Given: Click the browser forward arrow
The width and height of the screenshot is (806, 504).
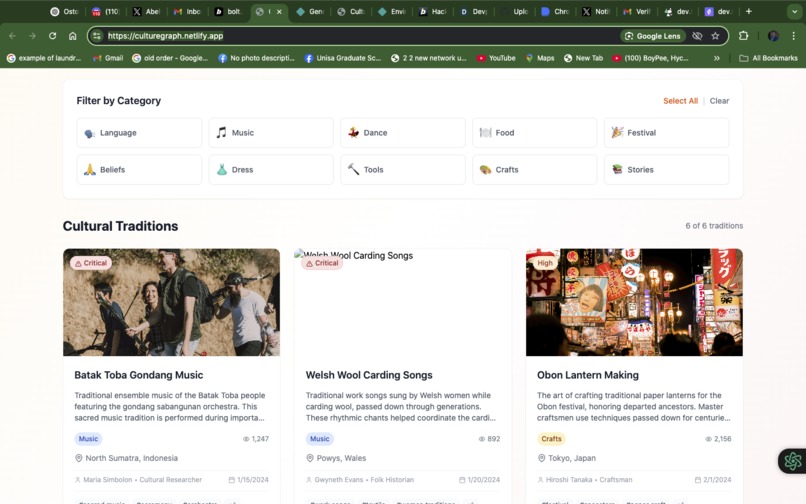Looking at the screenshot, I should coord(32,36).
